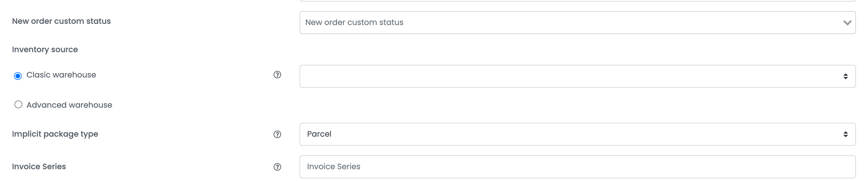Open help tooltip for Clasic warehouse
The width and height of the screenshot is (868, 181).
pos(277,75)
